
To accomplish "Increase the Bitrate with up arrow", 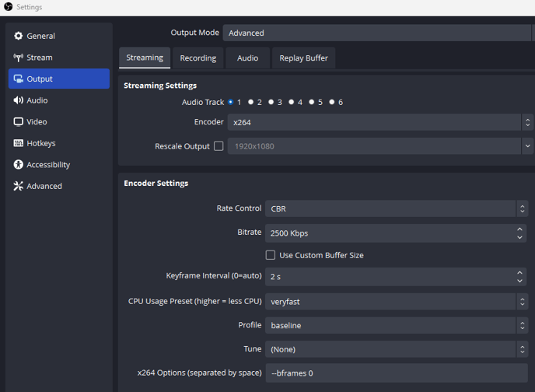I will pyautogui.click(x=520, y=229).
